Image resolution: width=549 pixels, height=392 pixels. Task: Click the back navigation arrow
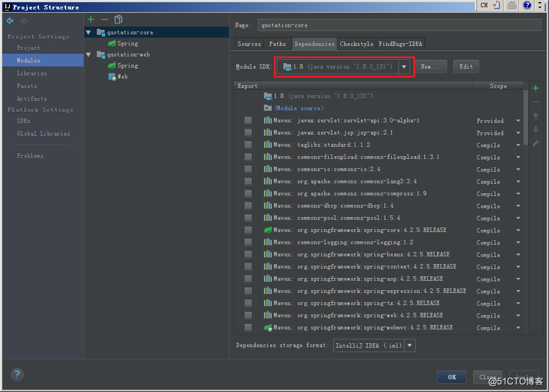pyautogui.click(x=10, y=20)
